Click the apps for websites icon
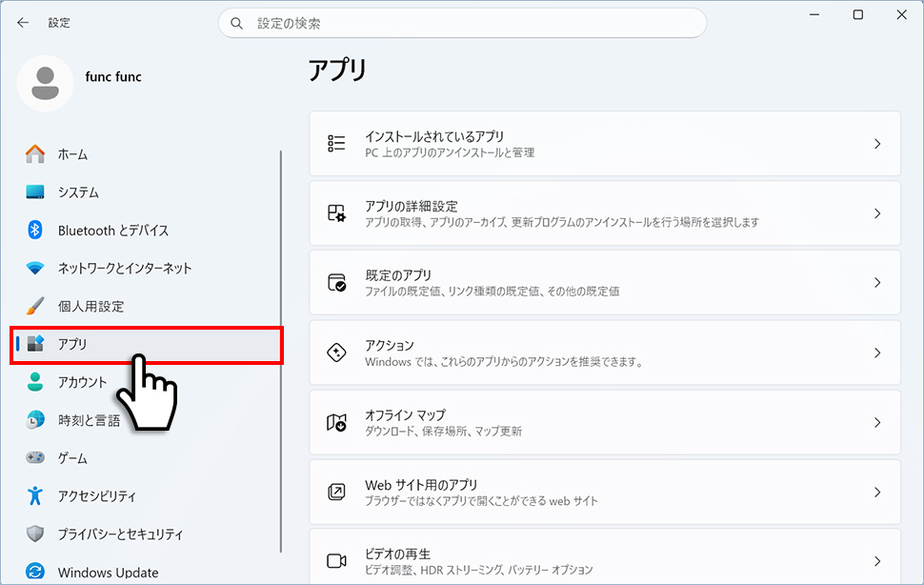924x585 pixels. (x=336, y=492)
